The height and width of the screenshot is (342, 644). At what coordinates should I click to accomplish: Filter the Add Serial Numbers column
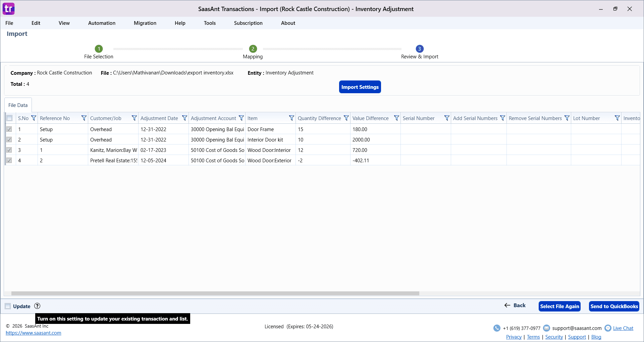(x=502, y=118)
